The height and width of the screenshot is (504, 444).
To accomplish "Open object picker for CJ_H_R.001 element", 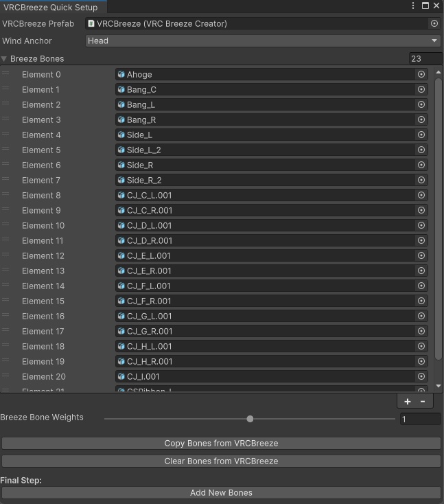I will (421, 361).
